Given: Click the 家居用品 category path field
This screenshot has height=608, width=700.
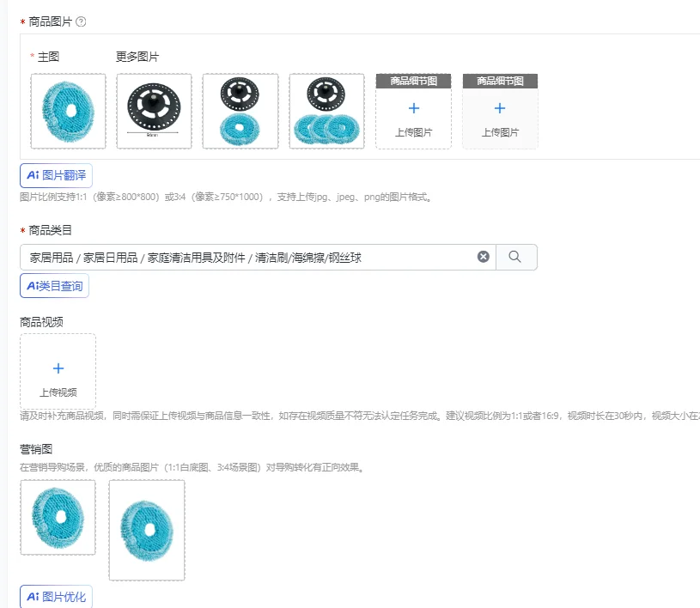Looking at the screenshot, I should click(x=258, y=257).
